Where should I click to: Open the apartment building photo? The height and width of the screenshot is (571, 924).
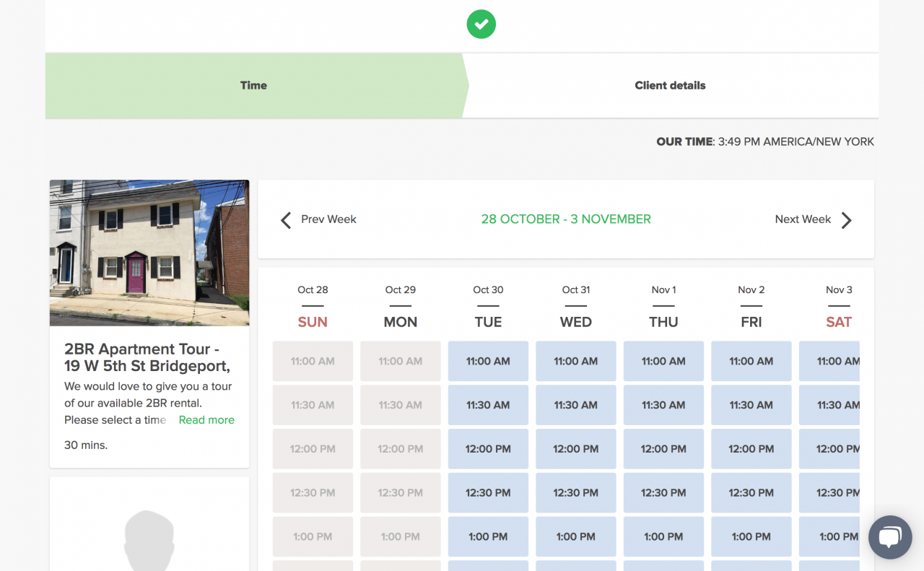pos(149,253)
